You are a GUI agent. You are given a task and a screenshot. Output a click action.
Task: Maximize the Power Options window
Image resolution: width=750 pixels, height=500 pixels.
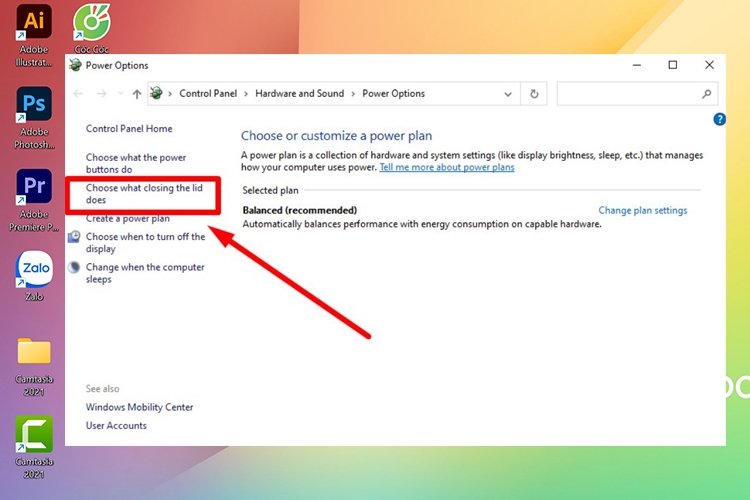pos(673,65)
